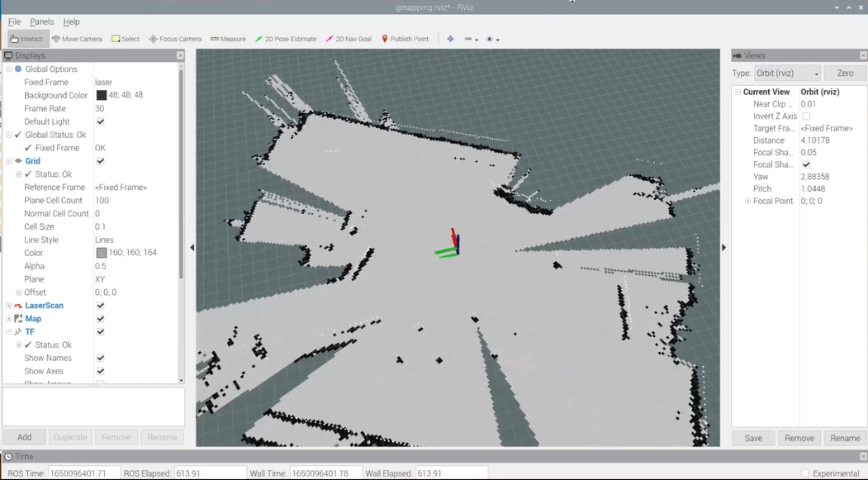Open the File menu

(x=14, y=22)
